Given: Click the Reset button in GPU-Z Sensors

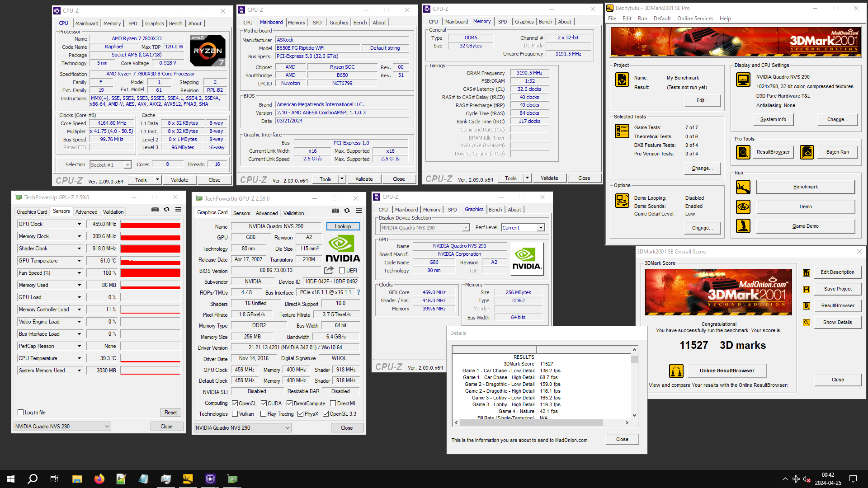Looking at the screenshot, I should [171, 413].
